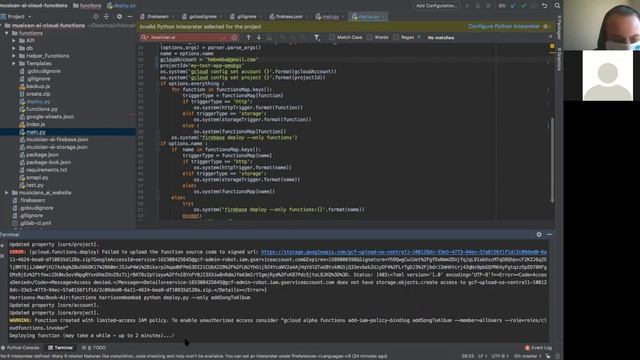
Task: Select test.py in project tree
Action: tap(35, 185)
